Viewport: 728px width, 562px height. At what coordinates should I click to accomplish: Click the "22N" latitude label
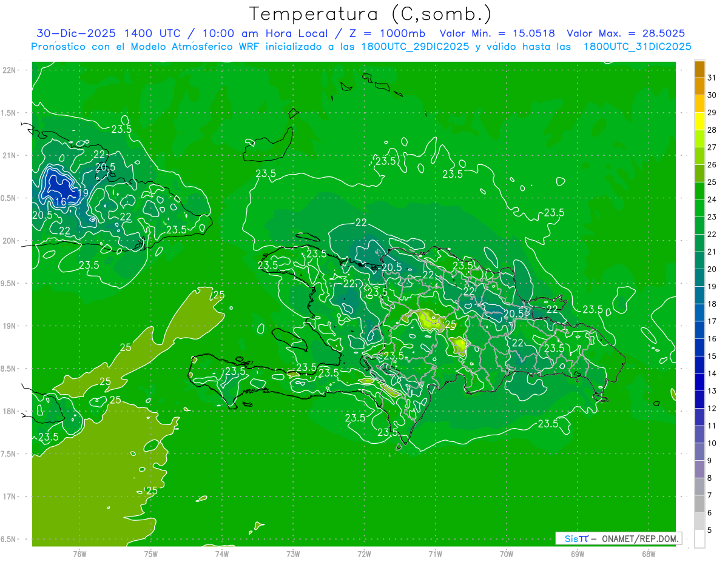9,70
